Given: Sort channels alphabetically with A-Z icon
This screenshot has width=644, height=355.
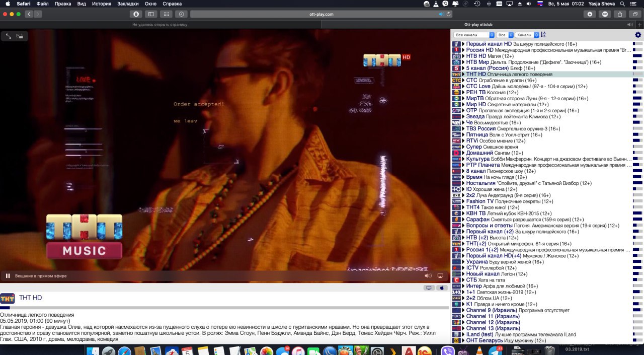Looking at the screenshot, I should [x=543, y=35].
